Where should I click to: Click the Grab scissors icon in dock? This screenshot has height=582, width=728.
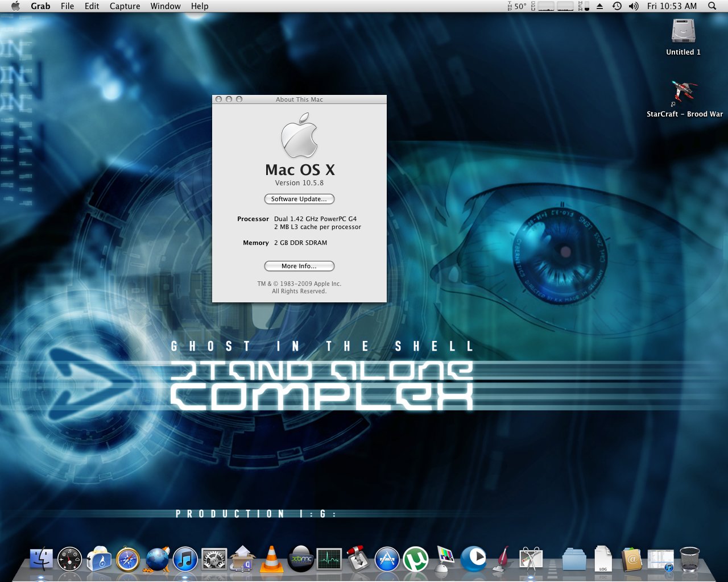(531, 560)
